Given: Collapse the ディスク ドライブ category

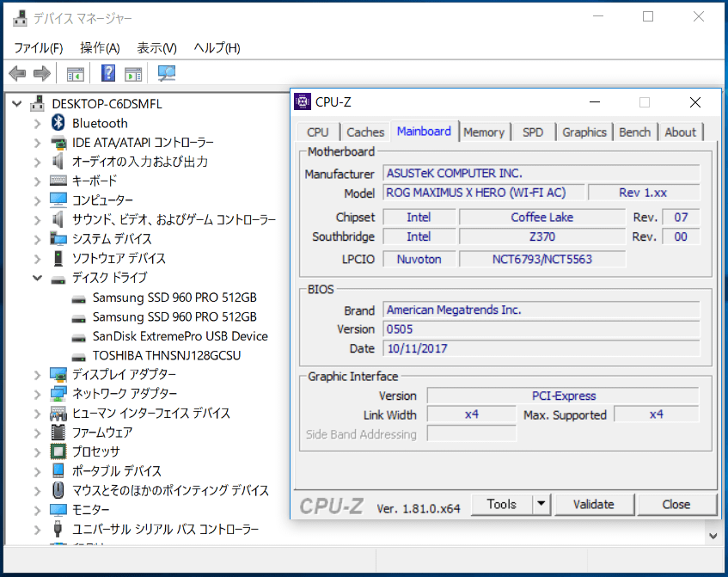Looking at the screenshot, I should coord(37,278).
